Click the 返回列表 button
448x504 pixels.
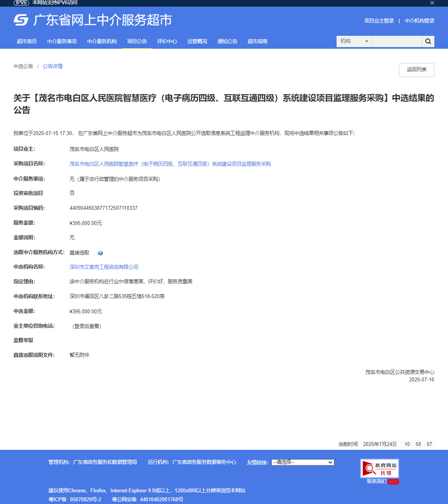(416, 70)
